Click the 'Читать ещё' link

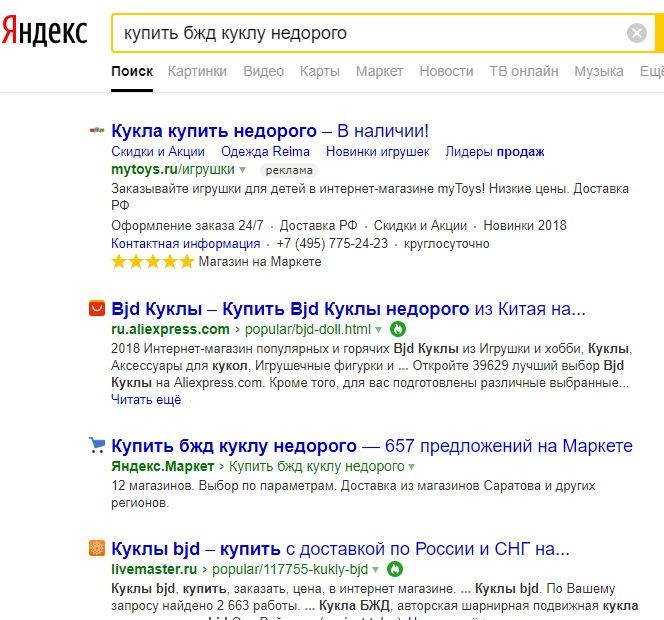pos(146,399)
